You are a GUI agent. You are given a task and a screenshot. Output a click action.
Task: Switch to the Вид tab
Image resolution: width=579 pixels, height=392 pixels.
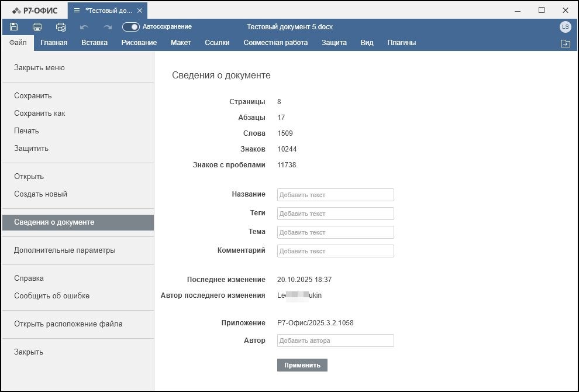pyautogui.click(x=367, y=43)
